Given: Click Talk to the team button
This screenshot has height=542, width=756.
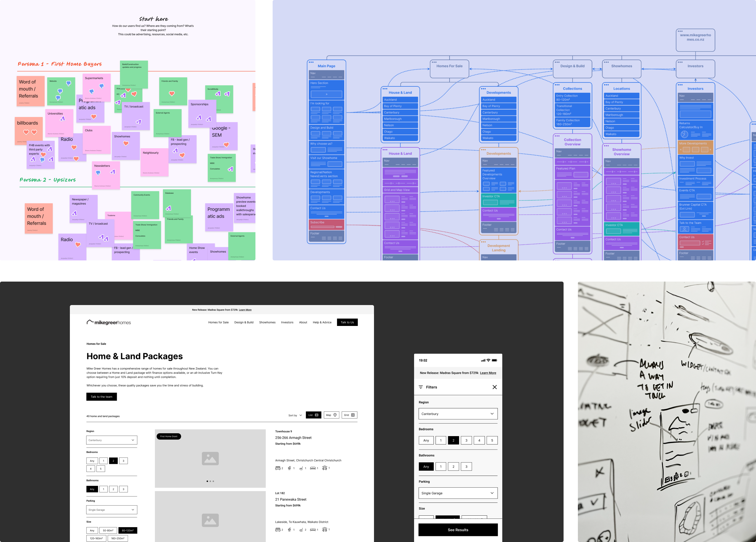Looking at the screenshot, I should pyautogui.click(x=102, y=397).
